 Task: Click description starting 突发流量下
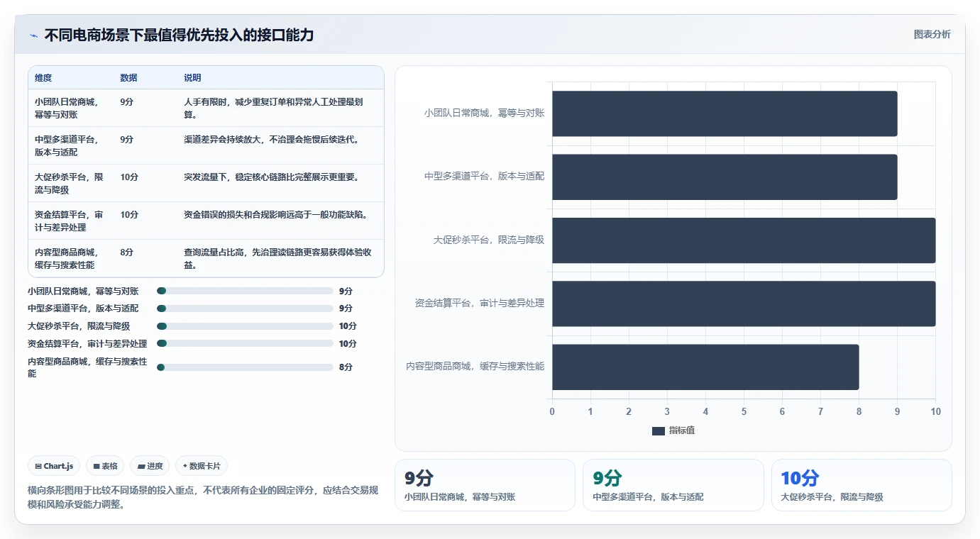click(272, 177)
